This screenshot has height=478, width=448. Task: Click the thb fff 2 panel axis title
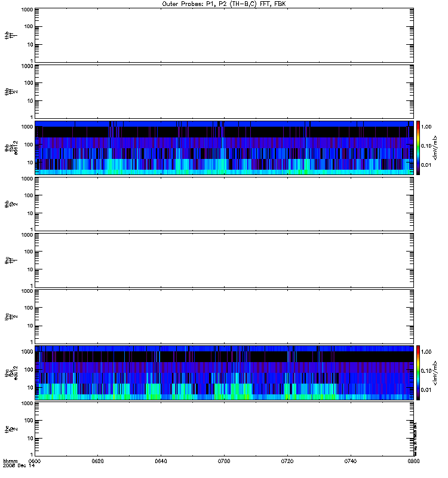11,91
